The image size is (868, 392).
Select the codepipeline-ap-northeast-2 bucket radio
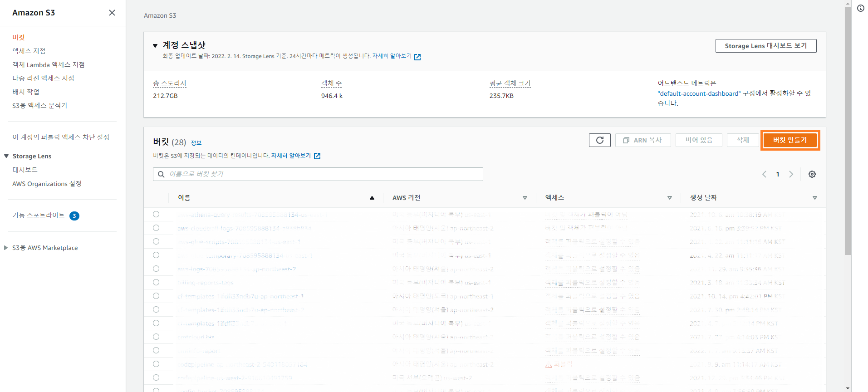click(156, 364)
